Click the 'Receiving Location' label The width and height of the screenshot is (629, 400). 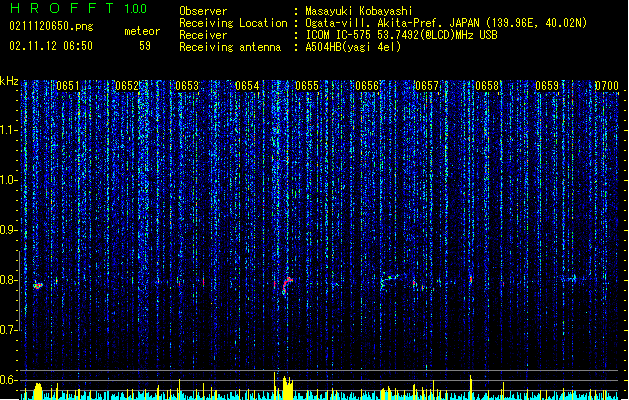[233, 23]
